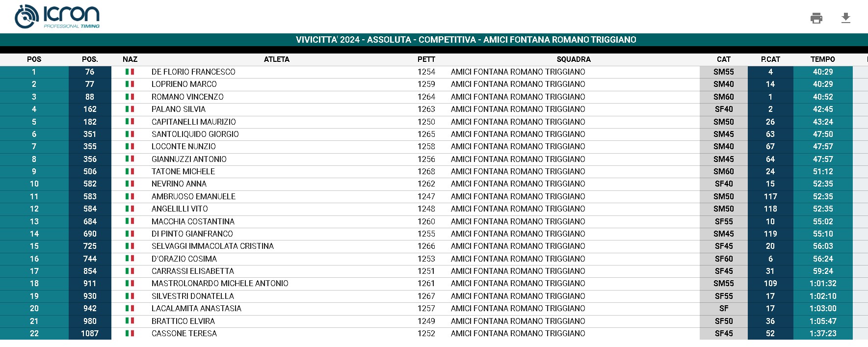868x347 pixels.
Task: Select athlete SELVAGGI IMMACOLATA CRISTINA
Action: pos(212,246)
